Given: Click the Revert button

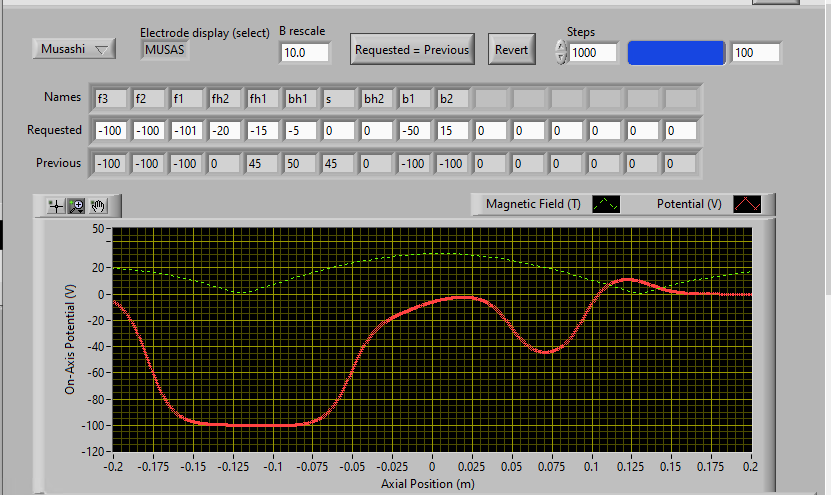Looking at the screenshot, I should pos(512,50).
